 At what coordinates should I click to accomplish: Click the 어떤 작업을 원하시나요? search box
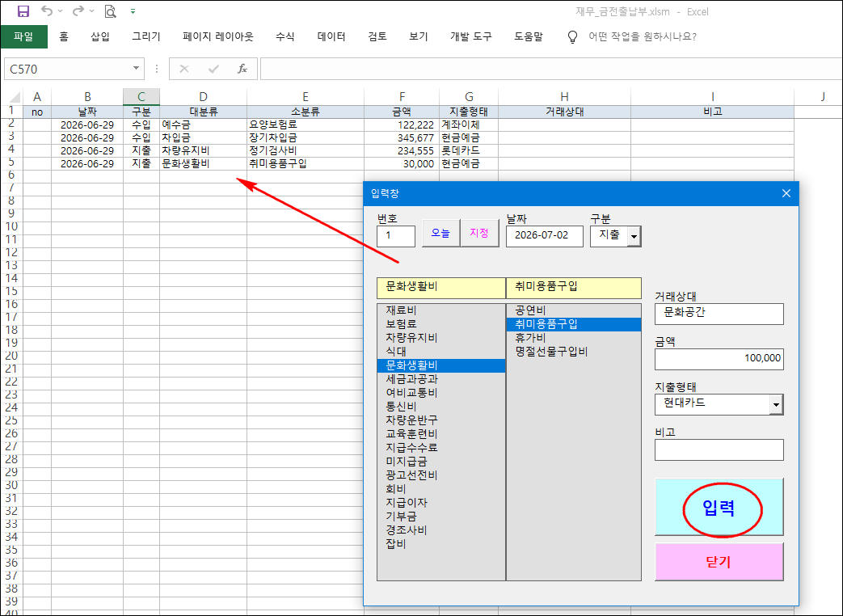(643, 36)
